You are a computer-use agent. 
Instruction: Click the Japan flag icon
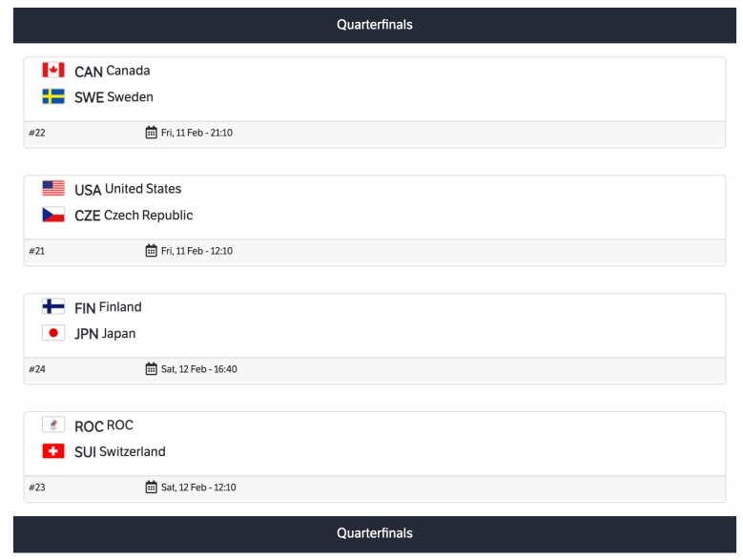click(53, 333)
